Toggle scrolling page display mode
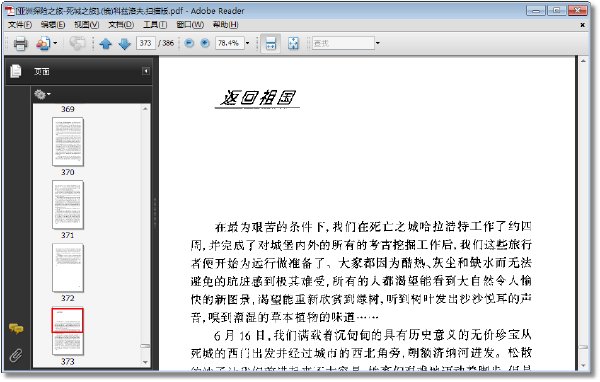Image resolution: width=600 pixels, height=382 pixels. coord(271,43)
